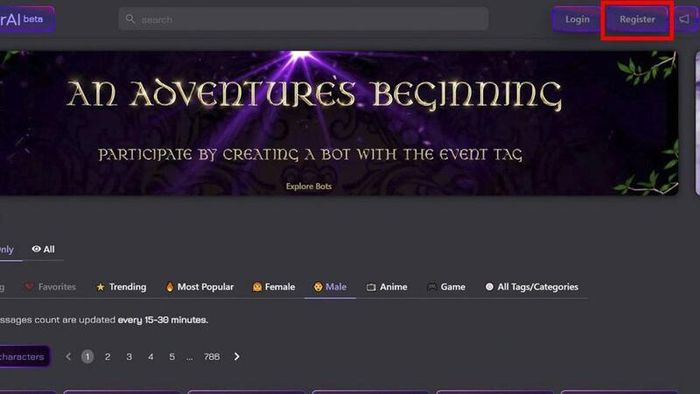Go to page 4 in pagination
700x394 pixels.
pyautogui.click(x=150, y=357)
